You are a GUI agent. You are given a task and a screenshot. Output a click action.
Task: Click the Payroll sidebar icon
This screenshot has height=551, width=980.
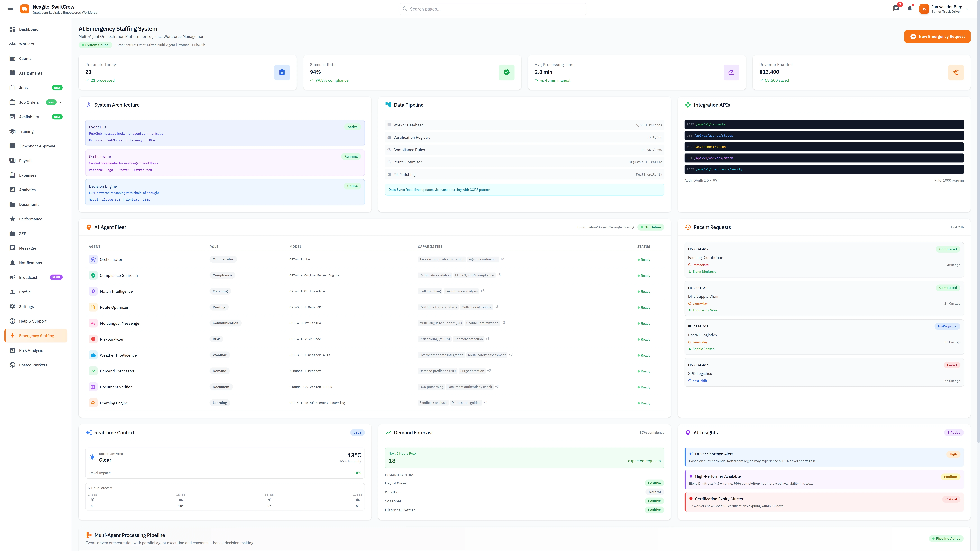(12, 161)
